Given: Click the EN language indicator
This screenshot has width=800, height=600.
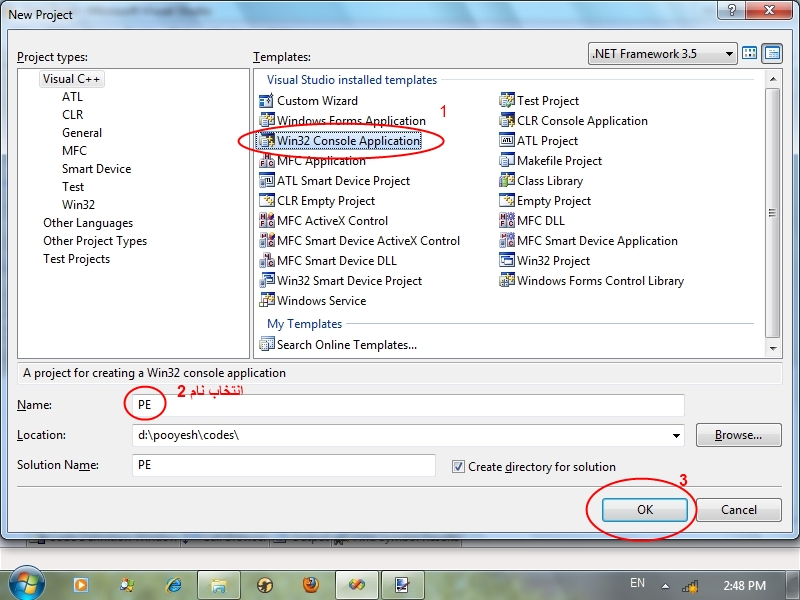Looking at the screenshot, I should coord(637,583).
